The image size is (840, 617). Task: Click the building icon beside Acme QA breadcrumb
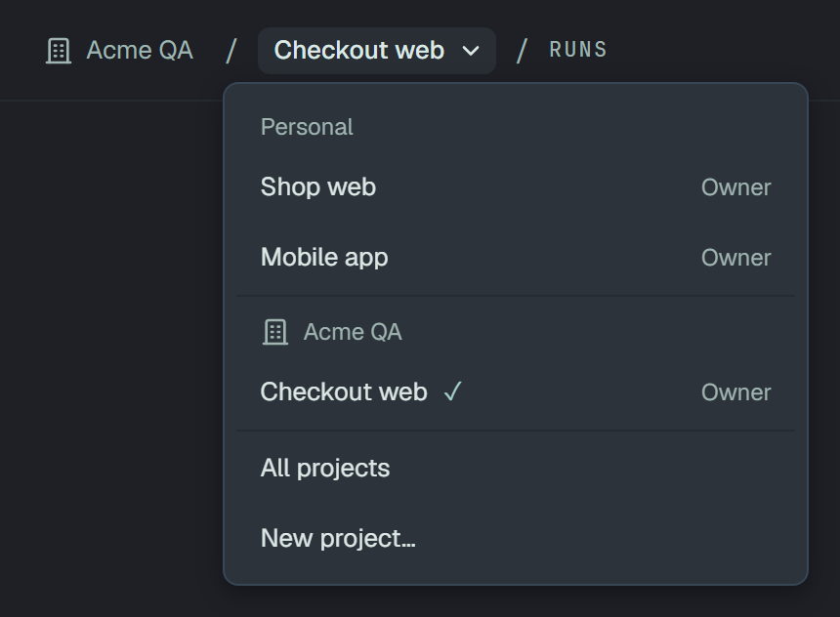point(59,51)
